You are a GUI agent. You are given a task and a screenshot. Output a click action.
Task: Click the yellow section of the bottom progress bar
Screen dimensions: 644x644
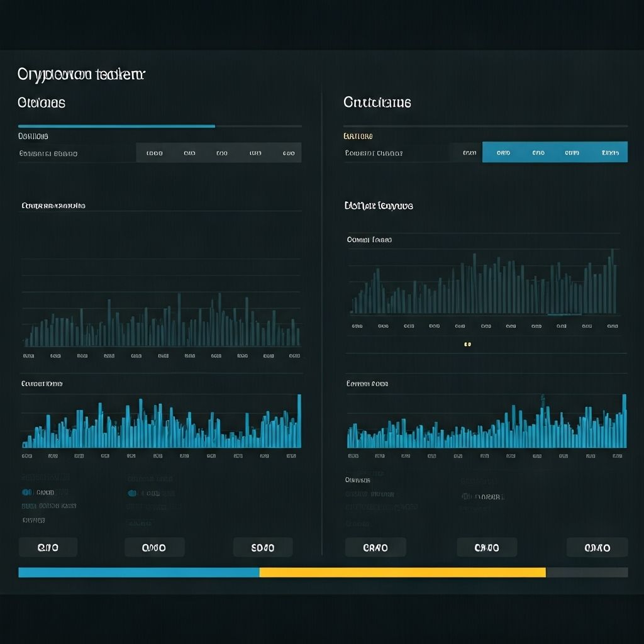(402, 572)
